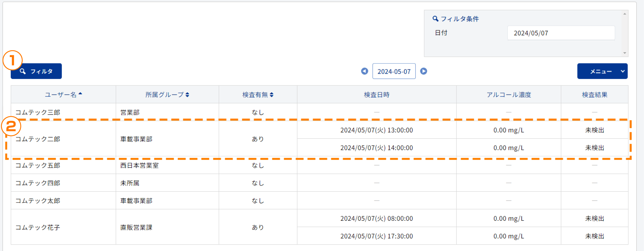Click なし cell in コムテック三郎 row
Image resolution: width=644 pixels, height=251 pixels.
pyautogui.click(x=258, y=112)
